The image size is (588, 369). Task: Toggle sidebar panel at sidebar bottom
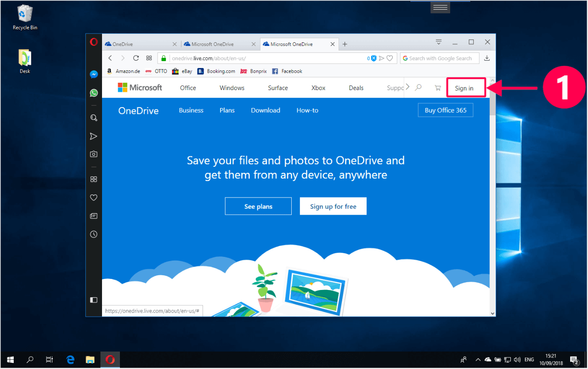tap(94, 300)
